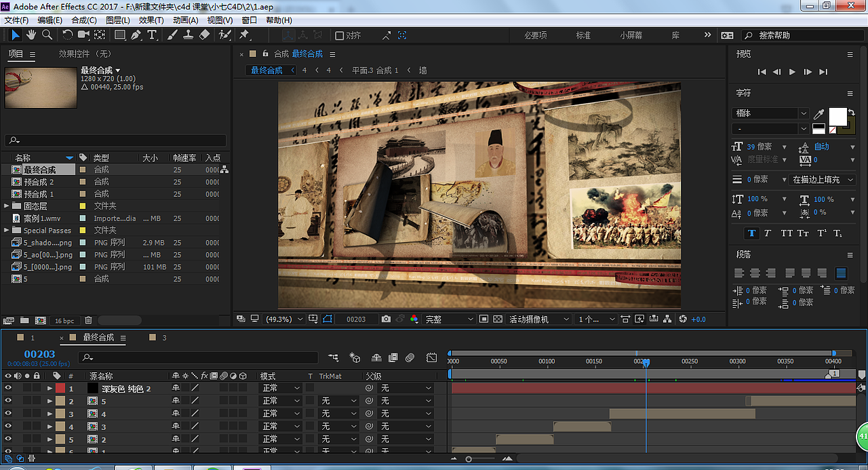868x470 pixels.
Task: Toggle visibility of layer 5 named 2
Action: (8, 439)
